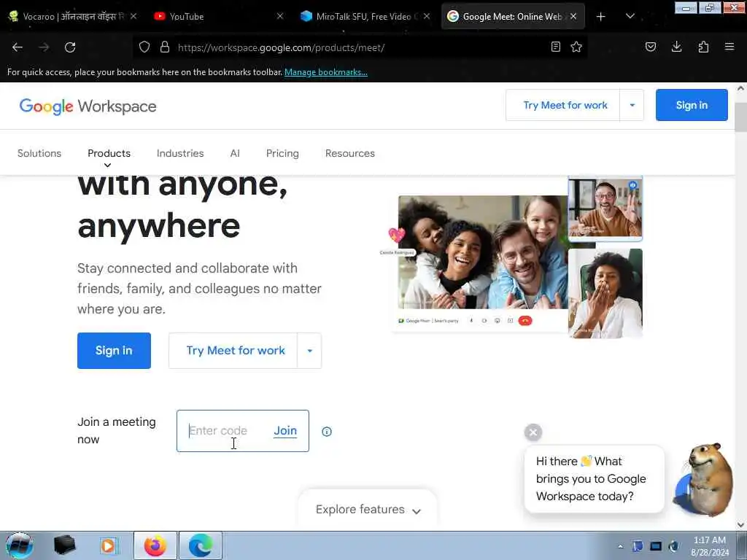Screen dimensions: 747x560
Task: Expand the Explore features chevron
Action: click(417, 511)
